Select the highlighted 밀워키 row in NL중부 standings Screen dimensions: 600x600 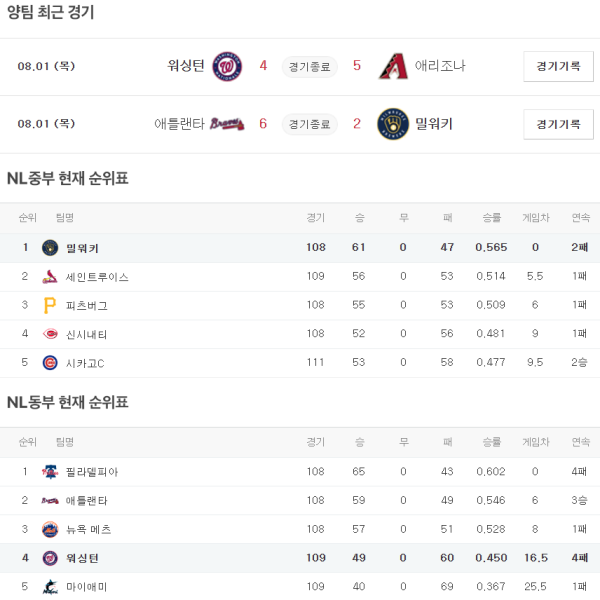[300, 247]
